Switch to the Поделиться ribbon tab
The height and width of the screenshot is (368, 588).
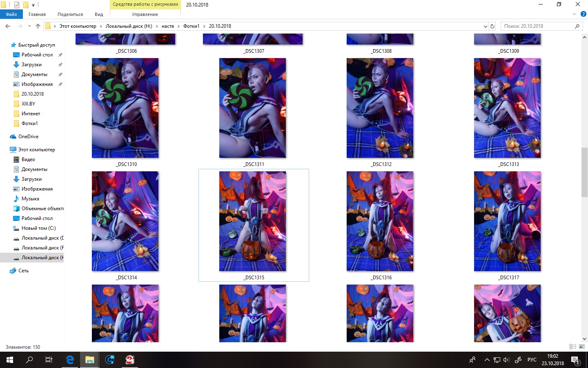pyautogui.click(x=70, y=14)
